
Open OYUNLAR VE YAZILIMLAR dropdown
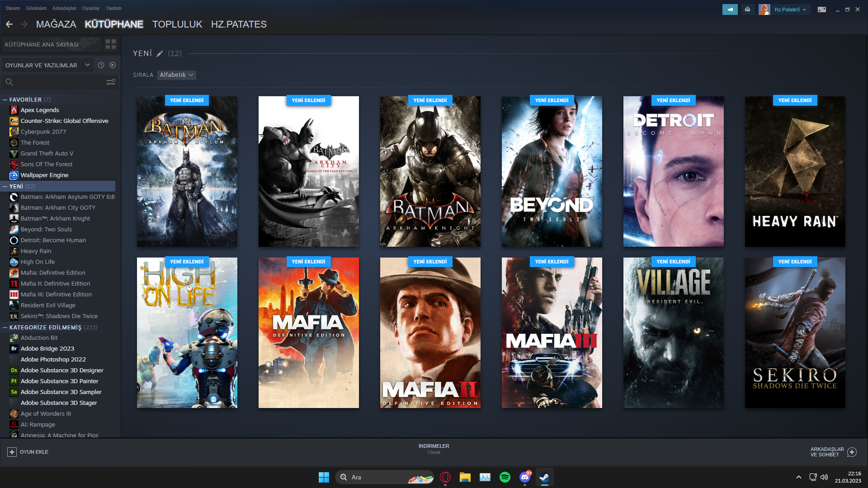(47, 65)
